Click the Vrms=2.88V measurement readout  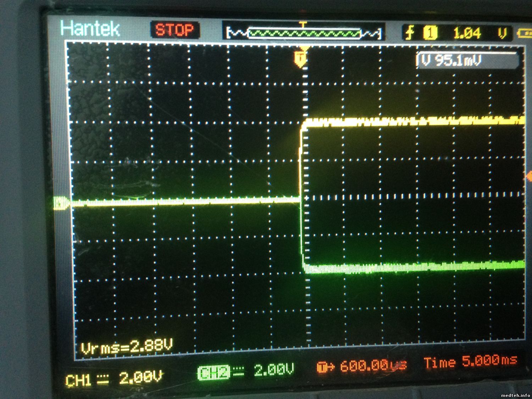[127, 347]
